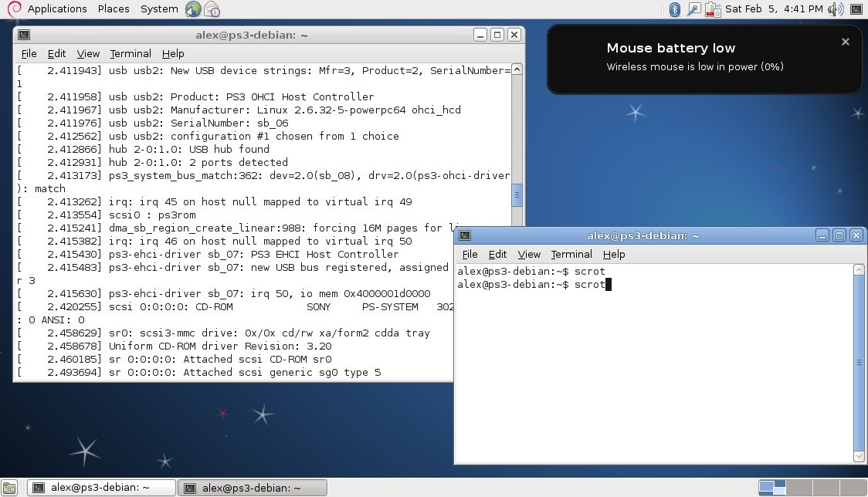Click 'Attached scsi generic sg0 type 5' line

pos(199,373)
